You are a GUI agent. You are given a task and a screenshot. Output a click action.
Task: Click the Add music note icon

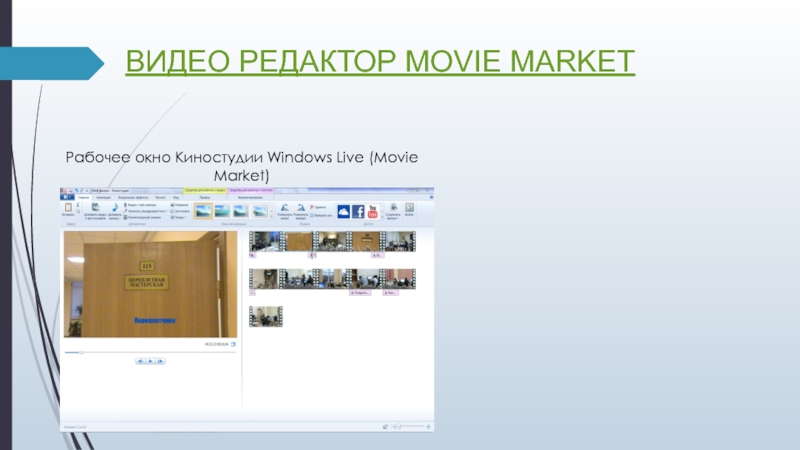[115, 207]
